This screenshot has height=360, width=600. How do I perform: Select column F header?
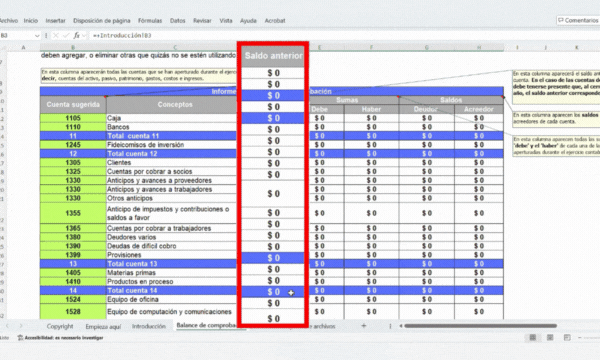(371, 48)
